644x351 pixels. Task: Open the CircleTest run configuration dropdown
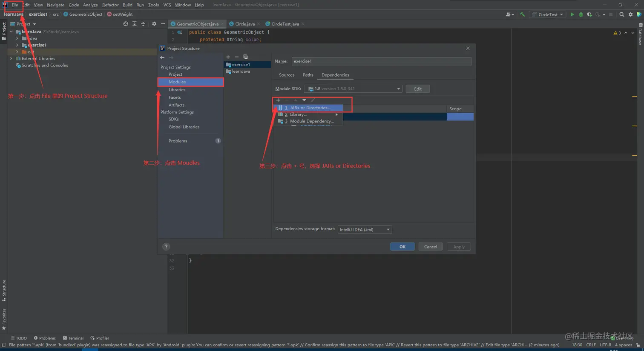tap(547, 14)
